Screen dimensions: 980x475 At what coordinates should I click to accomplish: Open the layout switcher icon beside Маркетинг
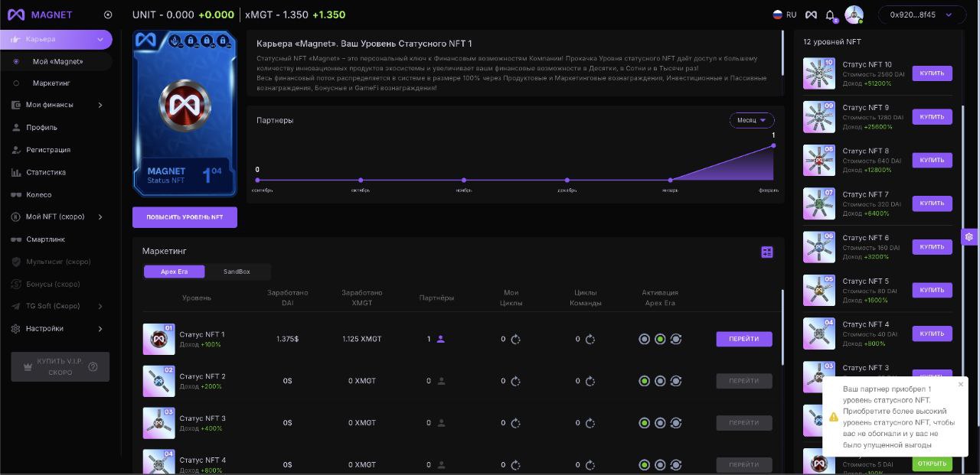tap(767, 252)
